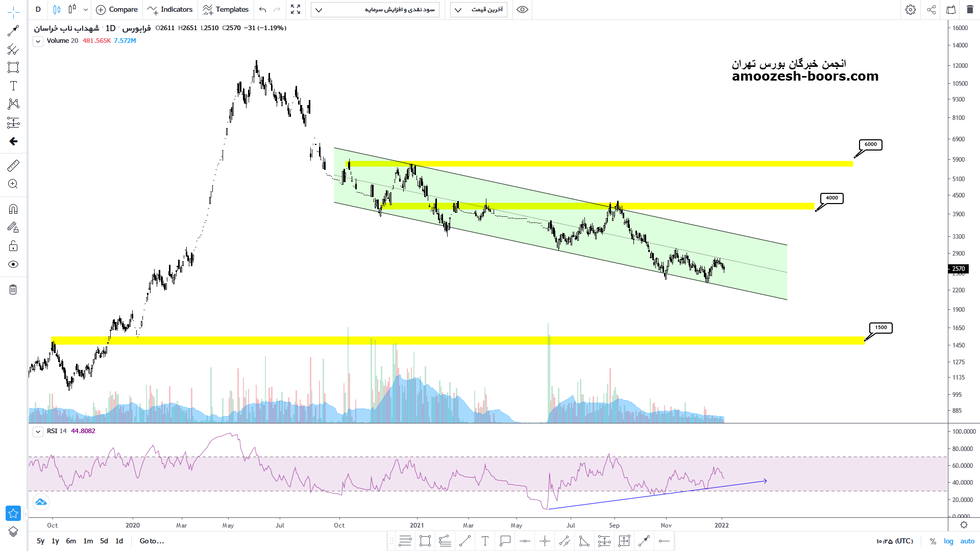980x551 pixels.
Task: Open the Indicators menu
Action: [x=169, y=10]
